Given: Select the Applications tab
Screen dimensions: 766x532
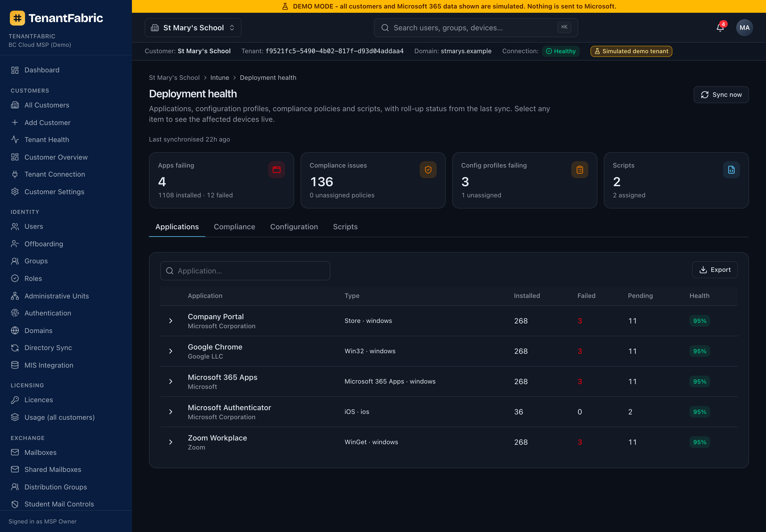Looking at the screenshot, I should [x=177, y=227].
